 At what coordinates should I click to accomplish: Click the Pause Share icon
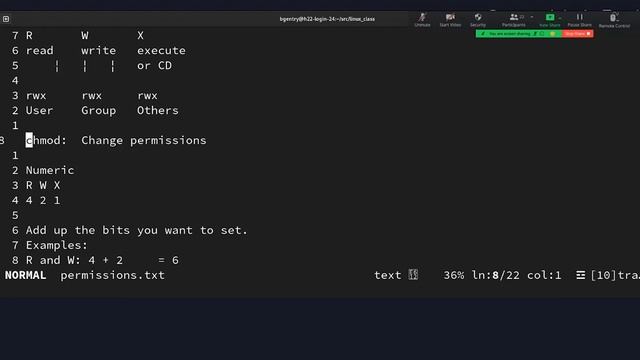pos(580,17)
